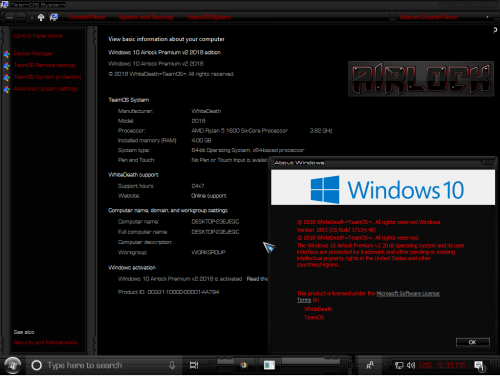Click the Full computer name value text
Viewport: 500px width, 376px height.
coord(215,232)
